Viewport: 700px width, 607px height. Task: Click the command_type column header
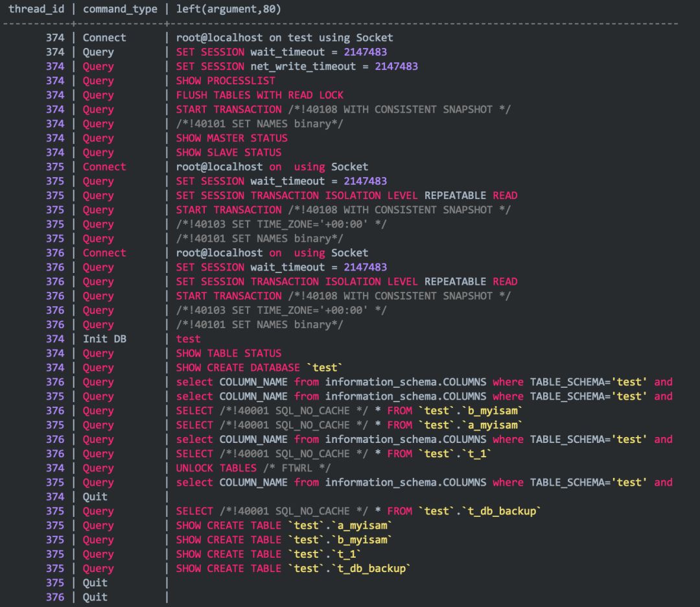pyautogui.click(x=120, y=9)
